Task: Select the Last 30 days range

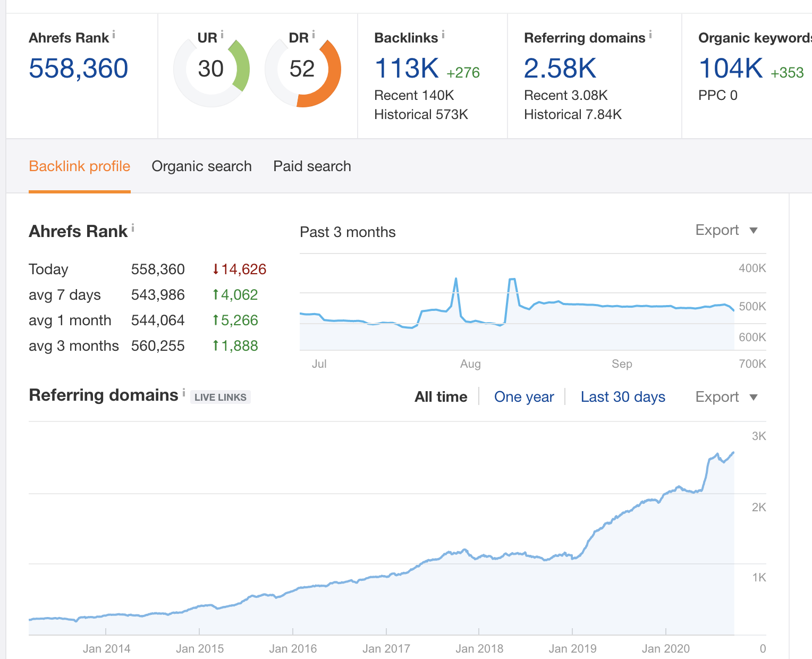Action: 623,397
